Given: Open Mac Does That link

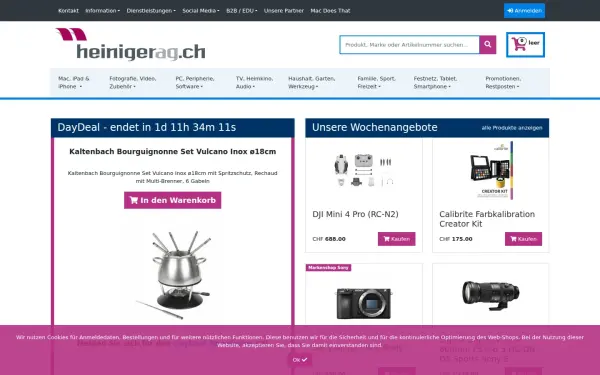Looking at the screenshot, I should point(330,11).
